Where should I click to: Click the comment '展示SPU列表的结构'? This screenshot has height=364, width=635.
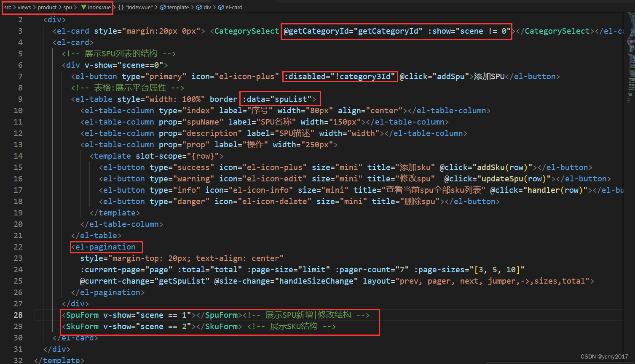tap(121, 54)
